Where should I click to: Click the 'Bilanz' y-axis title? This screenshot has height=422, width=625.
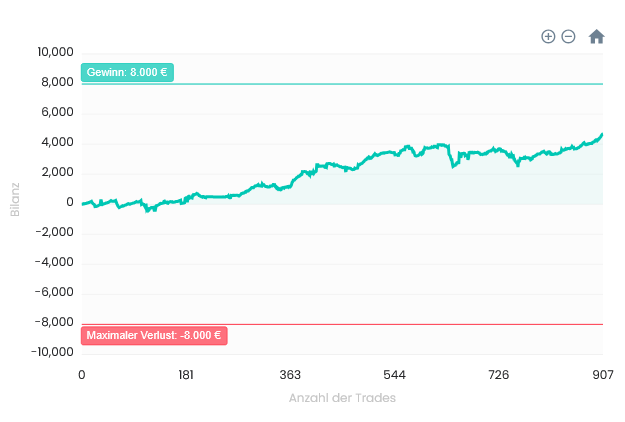tap(15, 199)
